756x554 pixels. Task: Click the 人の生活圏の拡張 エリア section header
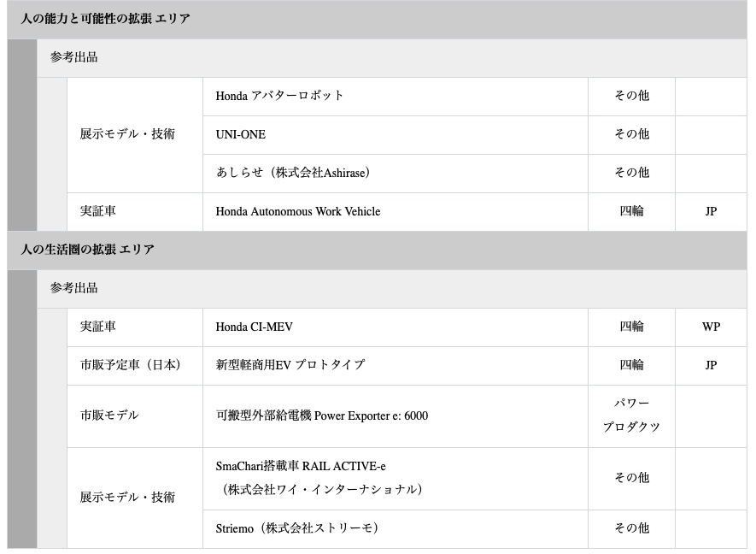pos(88,250)
